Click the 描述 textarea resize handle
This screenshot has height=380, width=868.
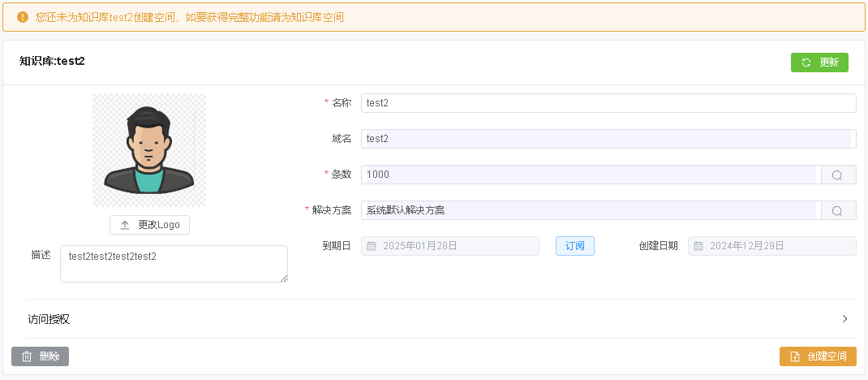point(283,279)
